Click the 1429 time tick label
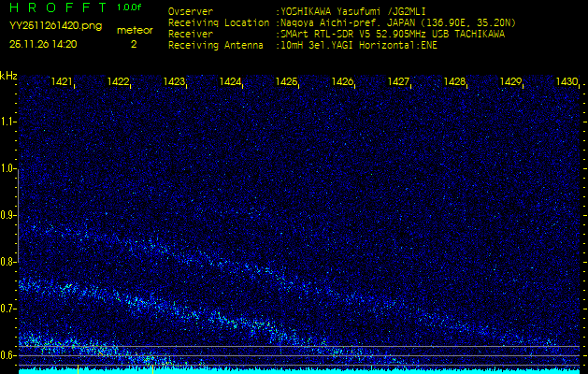 click(510, 82)
